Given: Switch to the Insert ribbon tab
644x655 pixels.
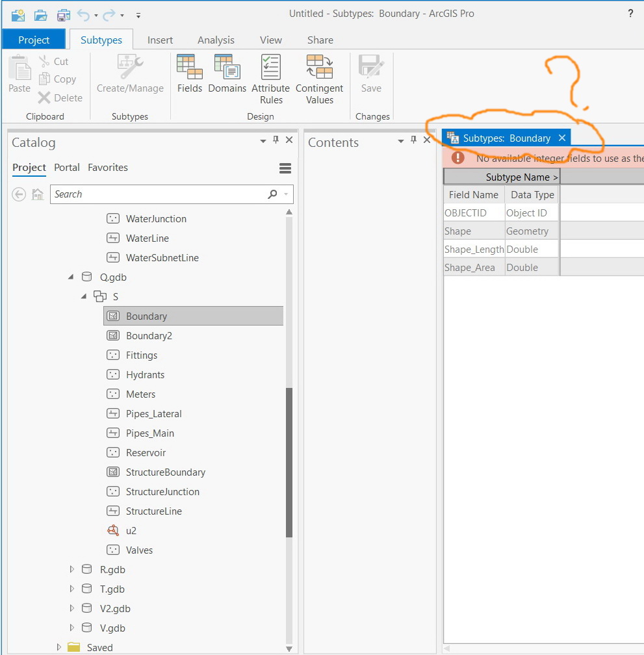Looking at the screenshot, I should coord(160,40).
